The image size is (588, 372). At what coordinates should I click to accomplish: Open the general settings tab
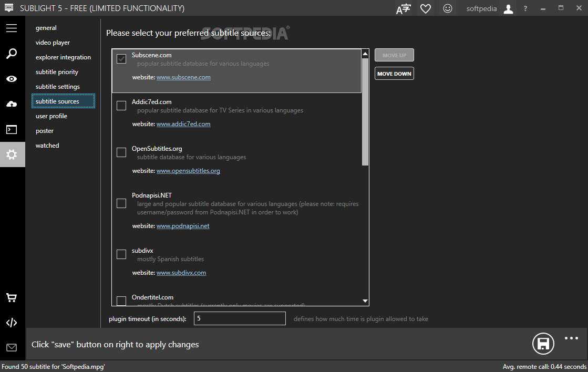click(46, 28)
